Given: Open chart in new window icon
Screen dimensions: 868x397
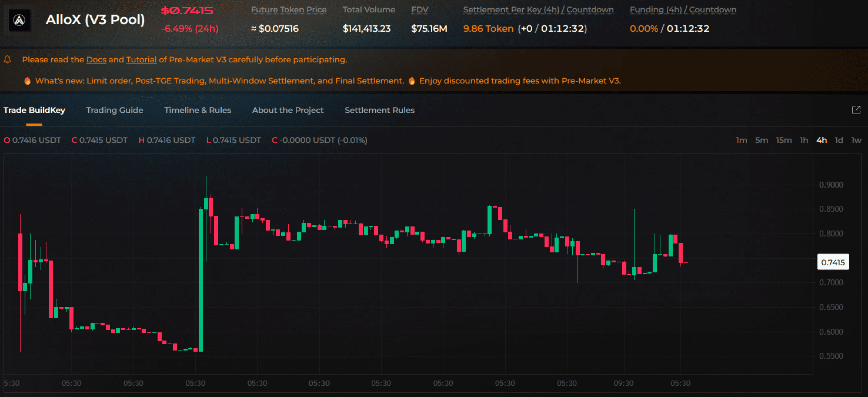Looking at the screenshot, I should point(856,110).
